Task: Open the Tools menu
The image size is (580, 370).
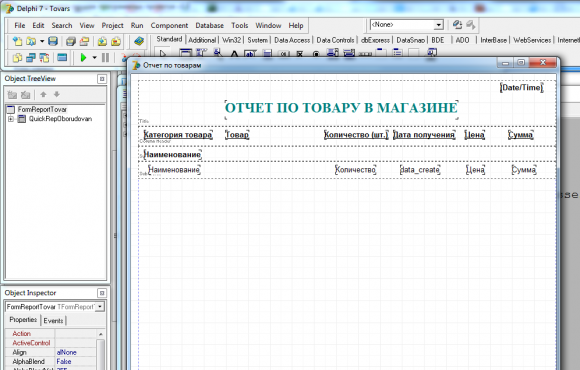Action: click(x=240, y=26)
